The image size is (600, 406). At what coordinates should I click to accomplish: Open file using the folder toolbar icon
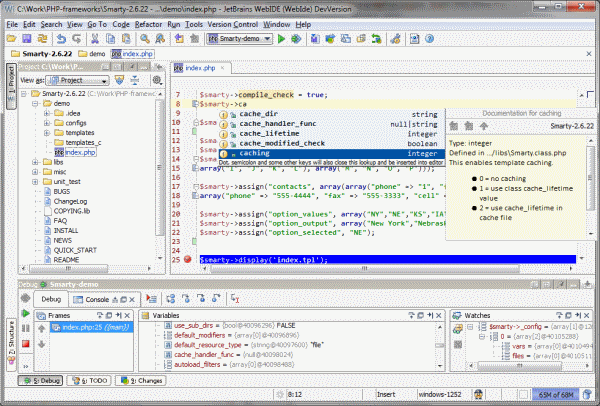pyautogui.click(x=11, y=39)
